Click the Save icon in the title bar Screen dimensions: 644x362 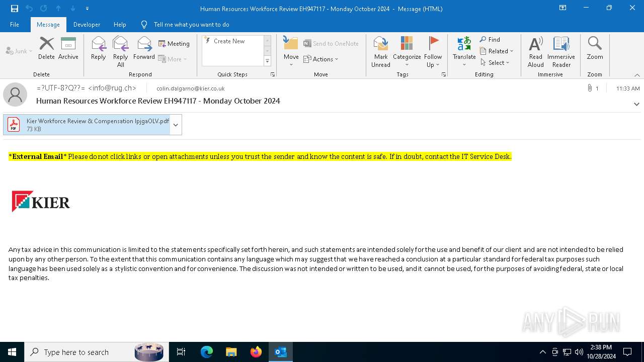pyautogui.click(x=15, y=8)
